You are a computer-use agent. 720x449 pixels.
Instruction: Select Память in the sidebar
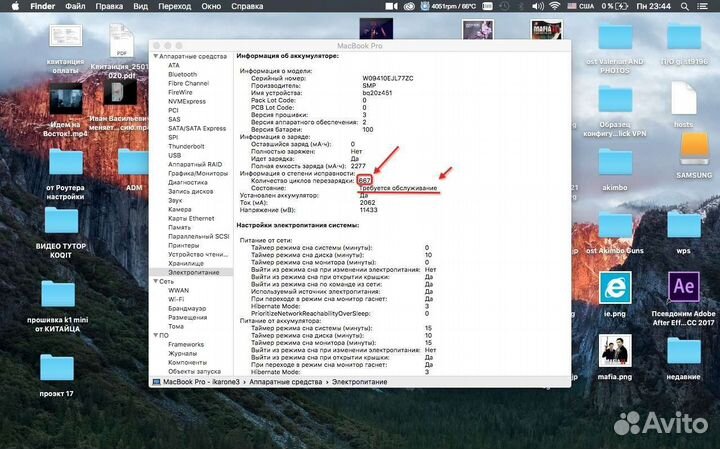tap(179, 227)
